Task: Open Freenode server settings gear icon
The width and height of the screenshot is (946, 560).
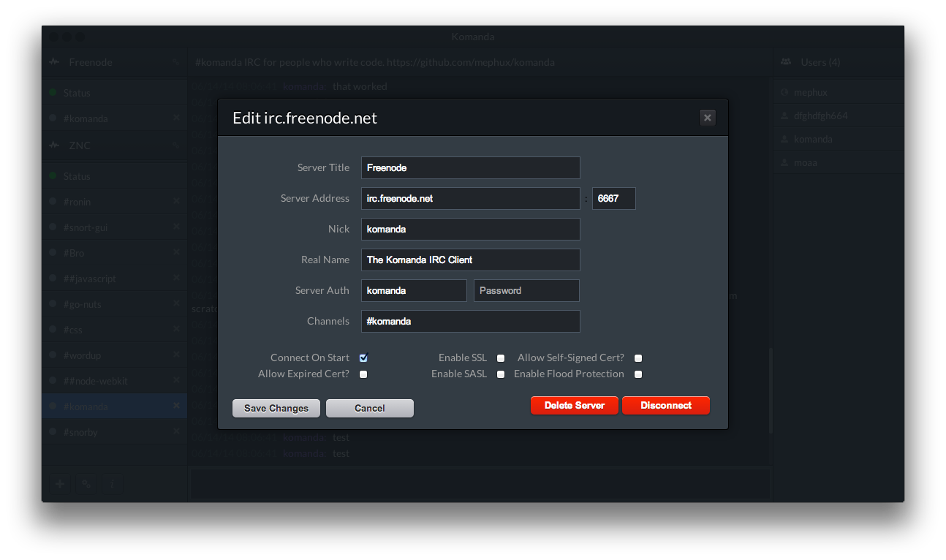Action: pos(176,62)
